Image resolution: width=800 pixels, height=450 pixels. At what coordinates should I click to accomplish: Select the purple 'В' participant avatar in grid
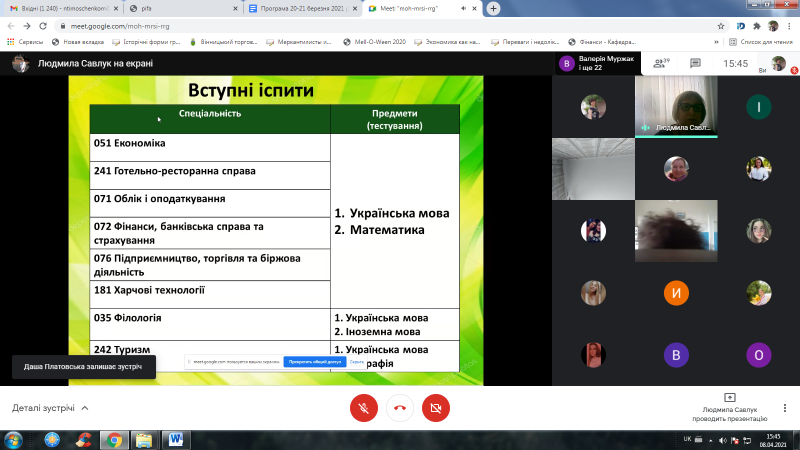676,355
